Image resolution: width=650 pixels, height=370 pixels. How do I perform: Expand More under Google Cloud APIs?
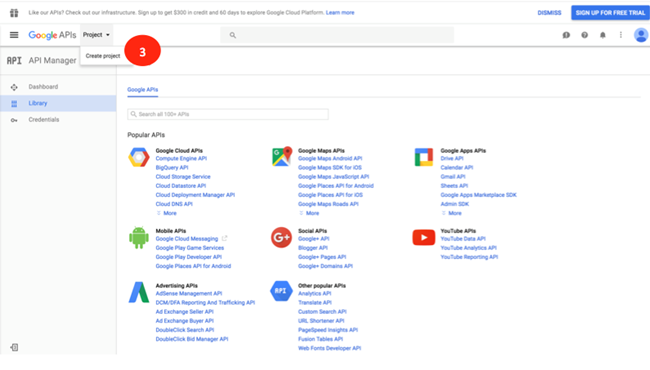[x=167, y=213]
